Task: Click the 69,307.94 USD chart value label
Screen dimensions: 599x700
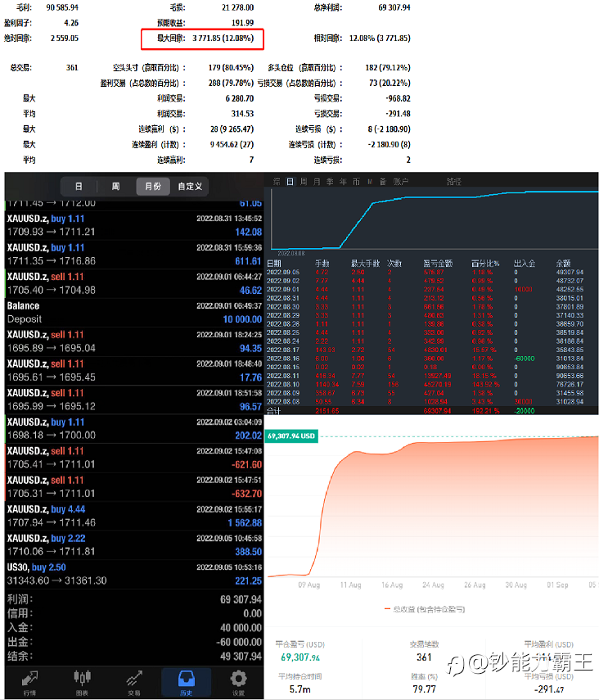Action: coord(291,436)
